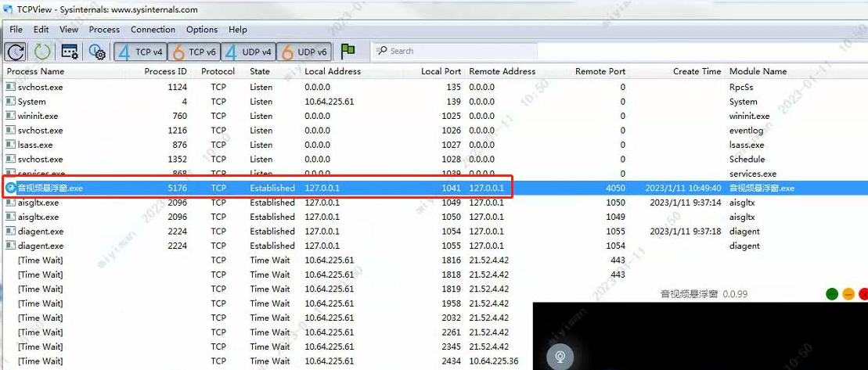Image resolution: width=868 pixels, height=370 pixels.
Task: Click remote address 10.64.225.36 cell
Action: [x=494, y=361]
